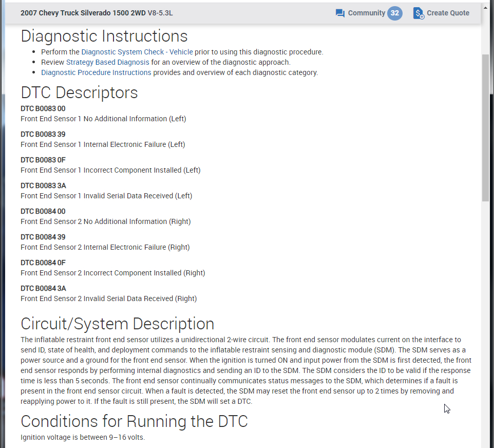Click the scrollbar up arrow
This screenshot has height=448, width=494.
click(x=485, y=7)
